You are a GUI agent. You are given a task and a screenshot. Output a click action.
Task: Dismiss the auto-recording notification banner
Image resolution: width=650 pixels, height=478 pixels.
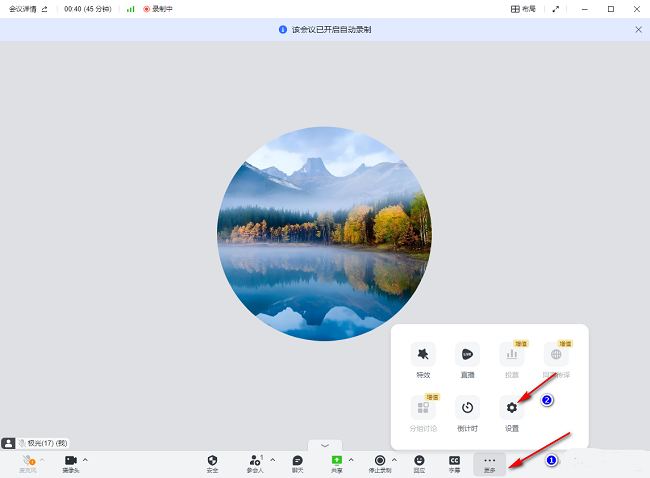[638, 30]
